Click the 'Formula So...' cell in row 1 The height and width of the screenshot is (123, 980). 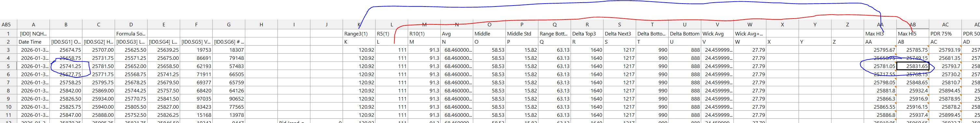131,34
